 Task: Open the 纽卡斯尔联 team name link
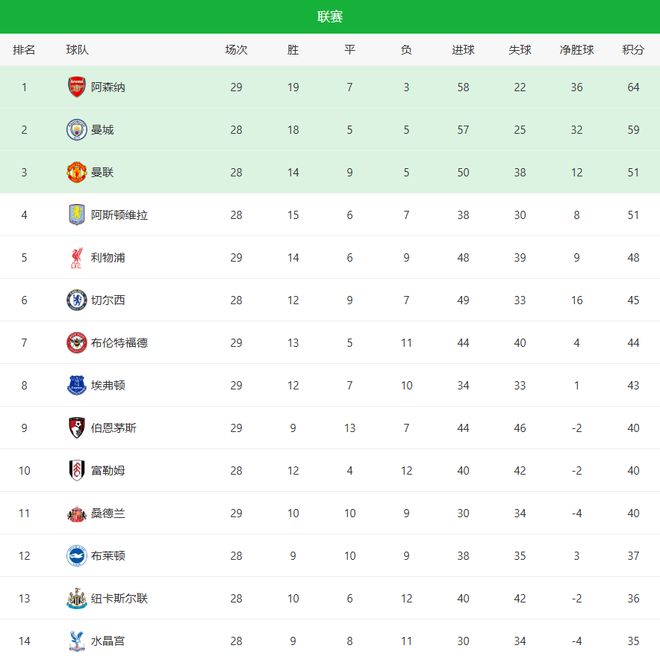(x=119, y=598)
